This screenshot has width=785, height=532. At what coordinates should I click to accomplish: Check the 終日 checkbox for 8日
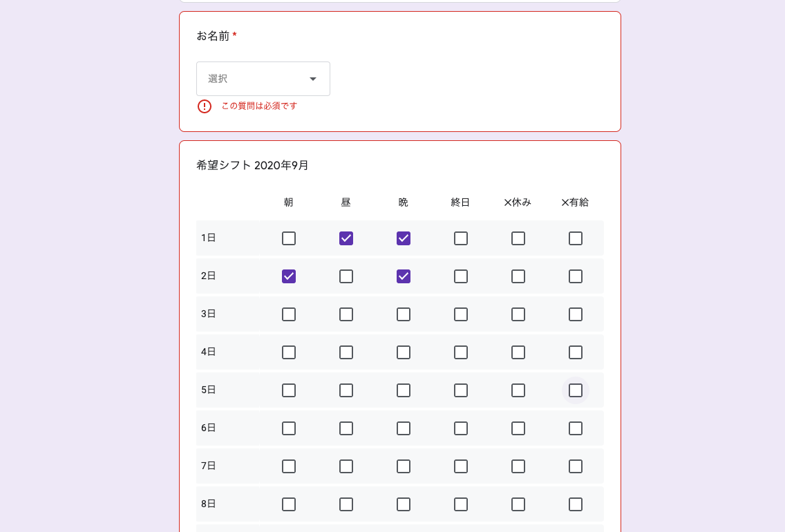tap(461, 504)
